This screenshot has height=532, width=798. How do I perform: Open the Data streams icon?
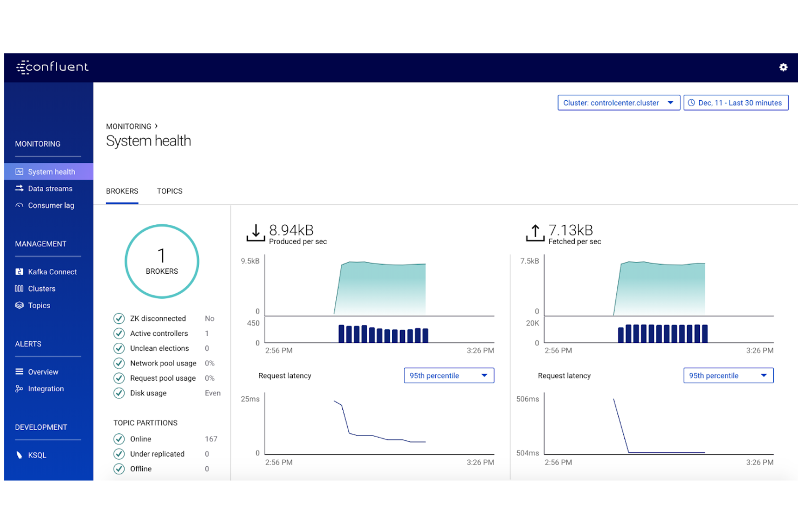pyautogui.click(x=19, y=189)
